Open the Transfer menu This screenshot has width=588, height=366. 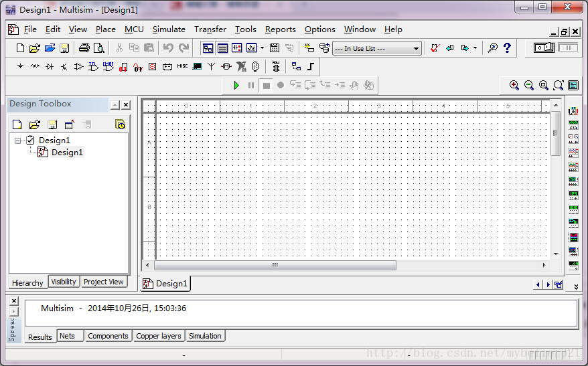(x=210, y=29)
